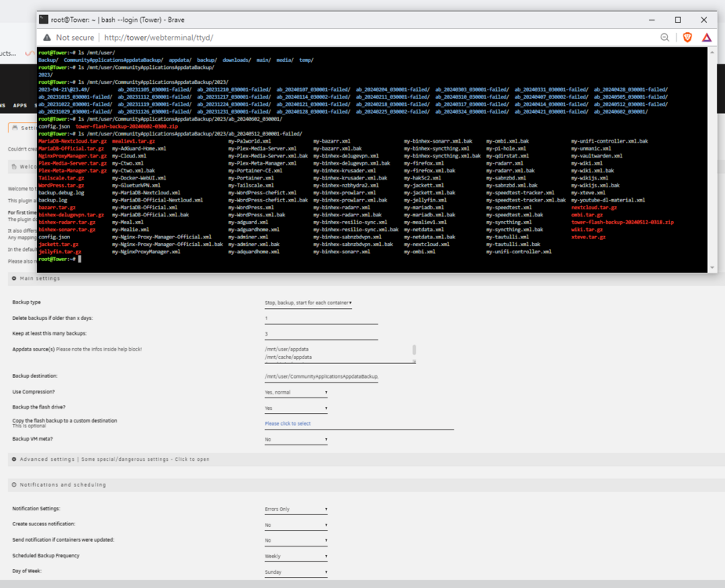The image size is (725, 588).
Task: Click the Advanced settings gear icon
Action: click(x=14, y=459)
